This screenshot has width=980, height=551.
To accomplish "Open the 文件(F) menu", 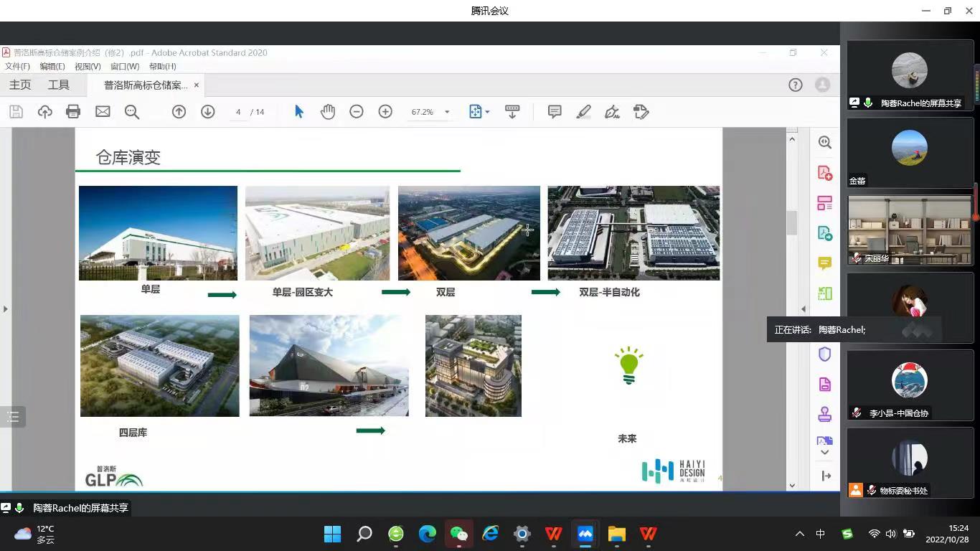I will 17,66.
